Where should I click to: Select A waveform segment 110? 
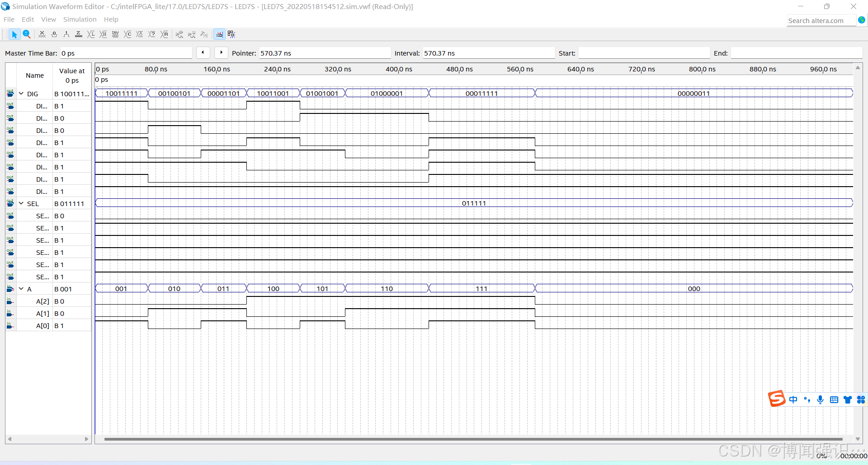tap(387, 289)
